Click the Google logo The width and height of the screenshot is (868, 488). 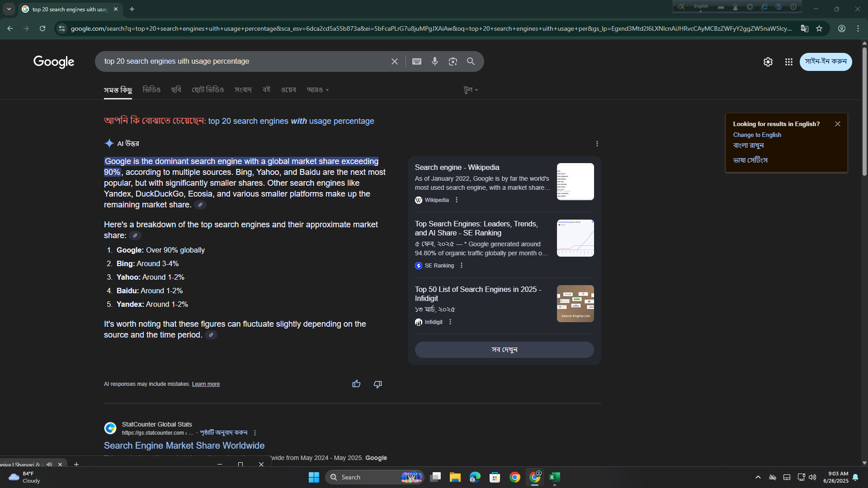pyautogui.click(x=54, y=62)
